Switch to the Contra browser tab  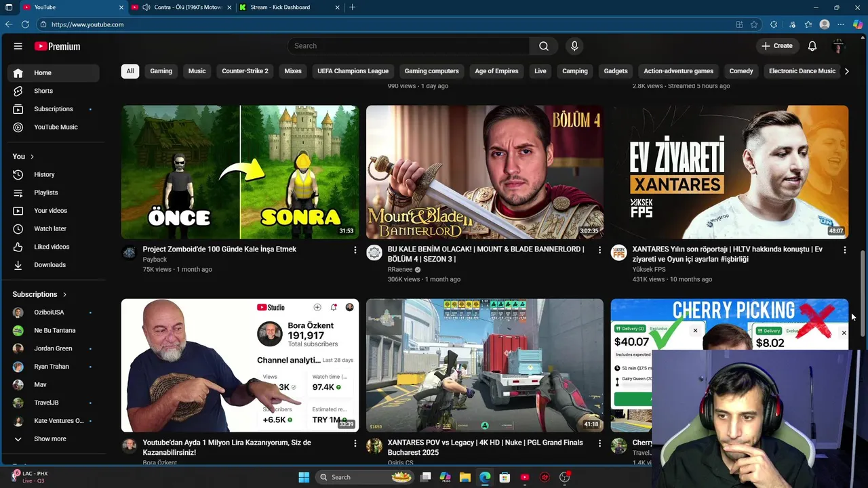pos(183,7)
